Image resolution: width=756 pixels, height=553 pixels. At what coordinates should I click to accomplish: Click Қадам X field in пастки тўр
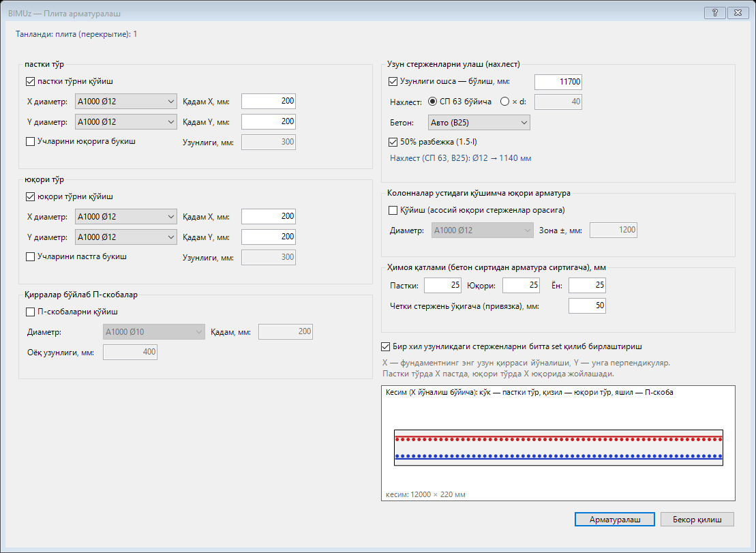coord(268,101)
